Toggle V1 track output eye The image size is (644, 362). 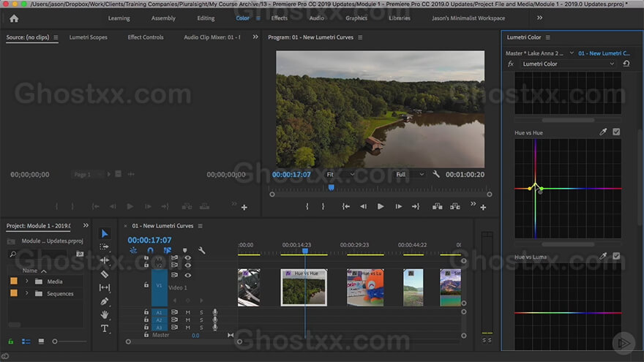[187, 276]
